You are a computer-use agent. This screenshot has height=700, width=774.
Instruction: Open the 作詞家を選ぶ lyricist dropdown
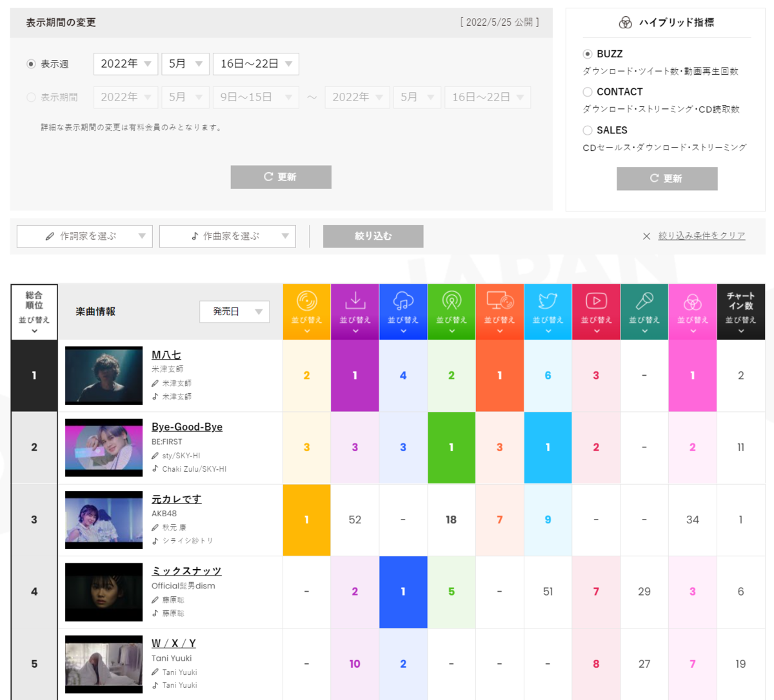tap(84, 237)
